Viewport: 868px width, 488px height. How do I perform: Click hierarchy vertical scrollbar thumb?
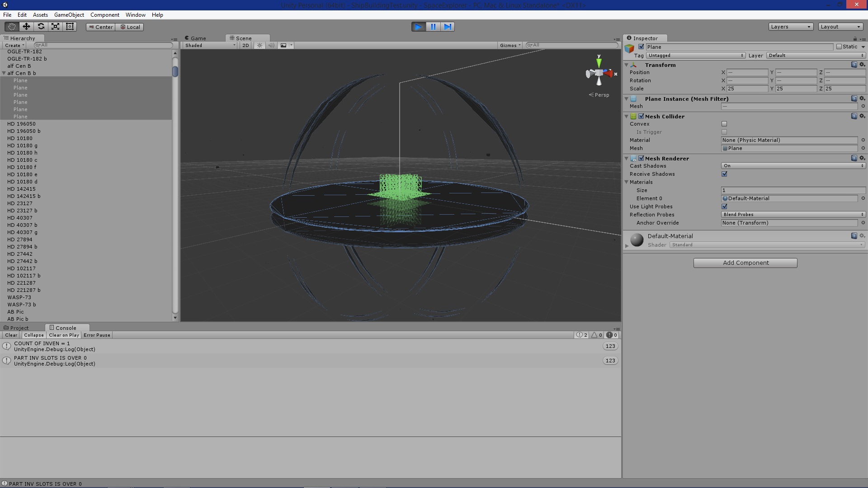coord(175,71)
